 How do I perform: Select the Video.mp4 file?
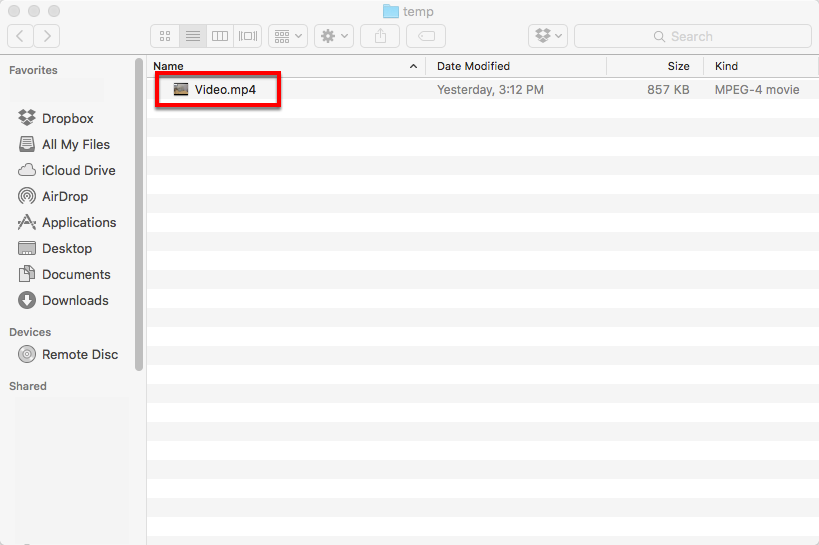[225, 90]
